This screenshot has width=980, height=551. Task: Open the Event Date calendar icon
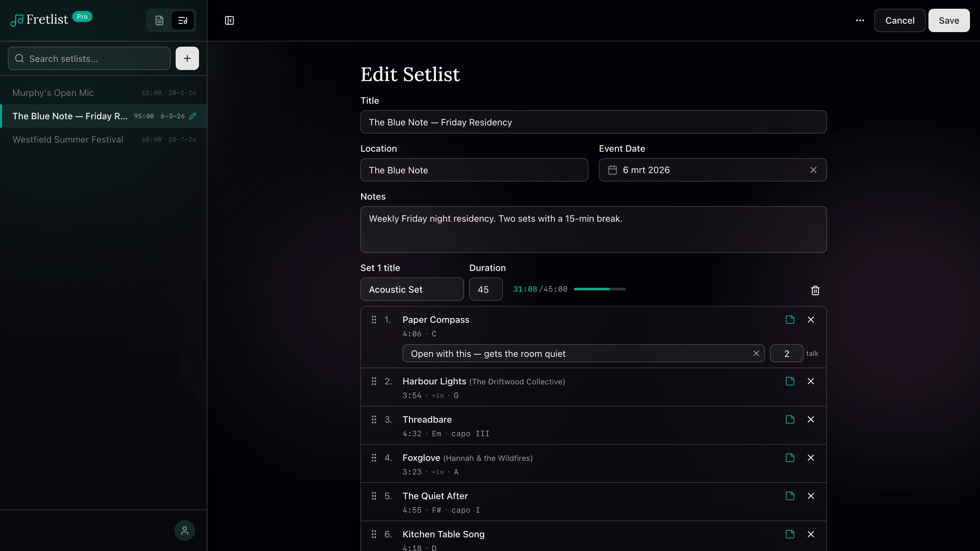pyautogui.click(x=612, y=170)
